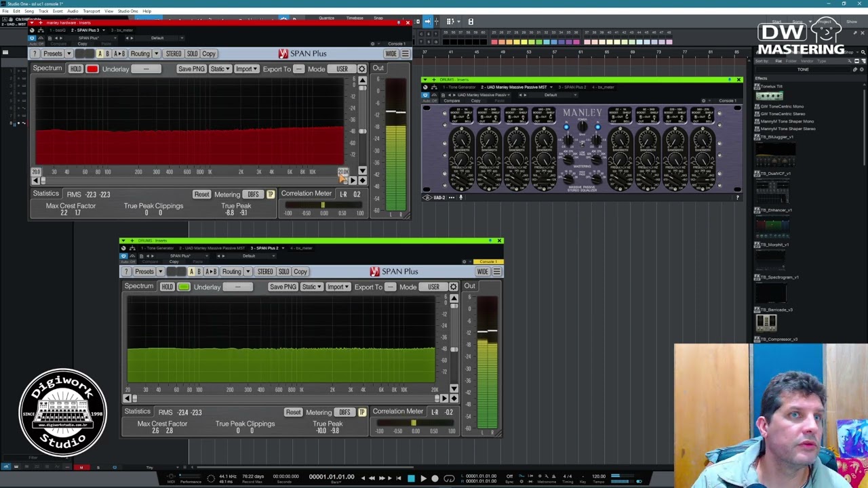Click the green spectrum color swatch

(x=184, y=287)
